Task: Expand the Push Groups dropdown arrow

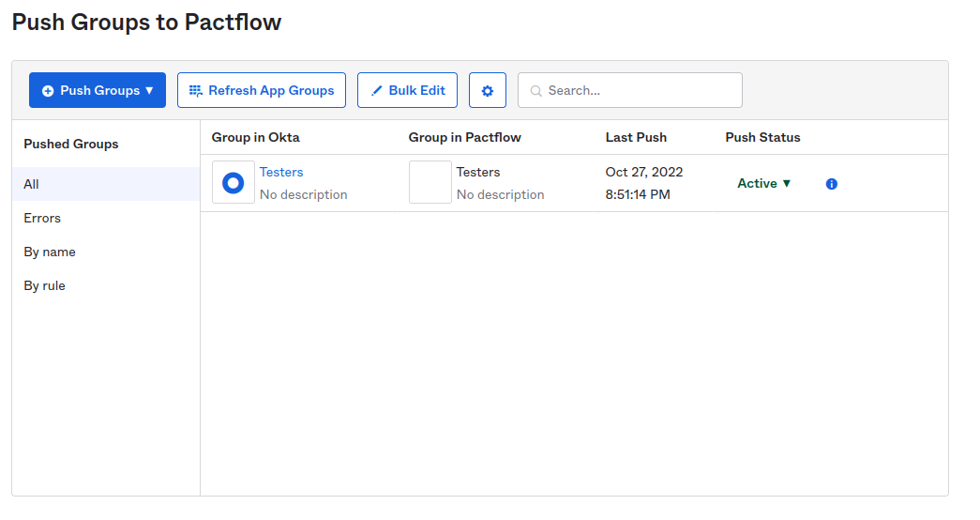Action: (x=149, y=91)
